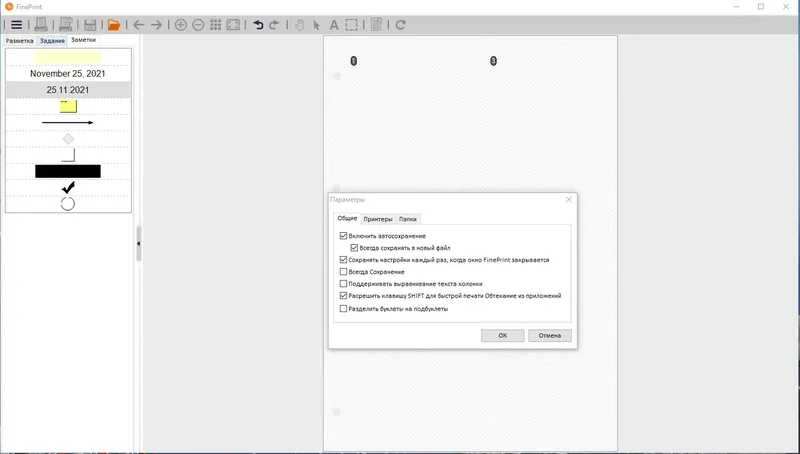
Task: Pick the empty circle note item
Action: [68, 204]
